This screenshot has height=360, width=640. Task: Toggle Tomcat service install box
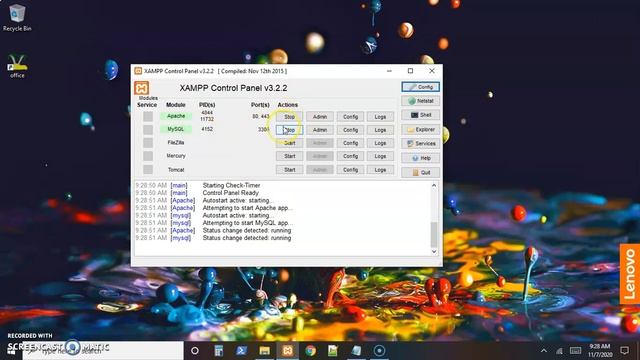tap(148, 169)
